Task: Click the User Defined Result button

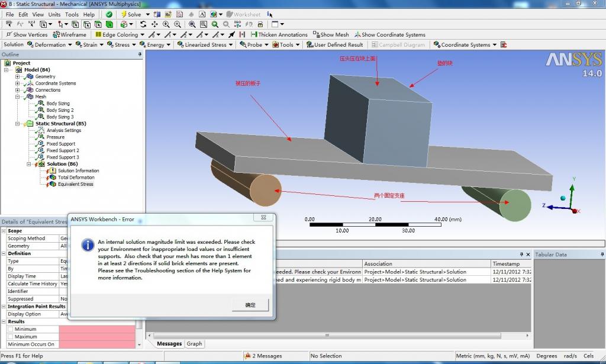Action: pos(334,44)
